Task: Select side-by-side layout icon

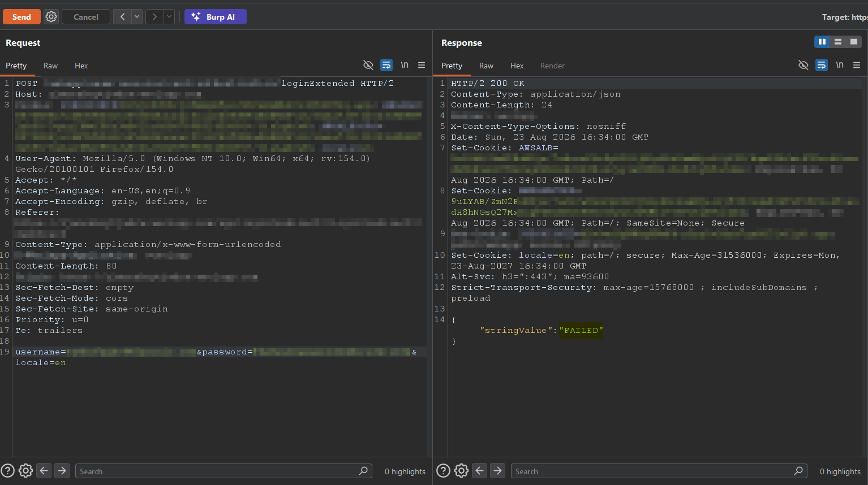Action: (x=822, y=42)
